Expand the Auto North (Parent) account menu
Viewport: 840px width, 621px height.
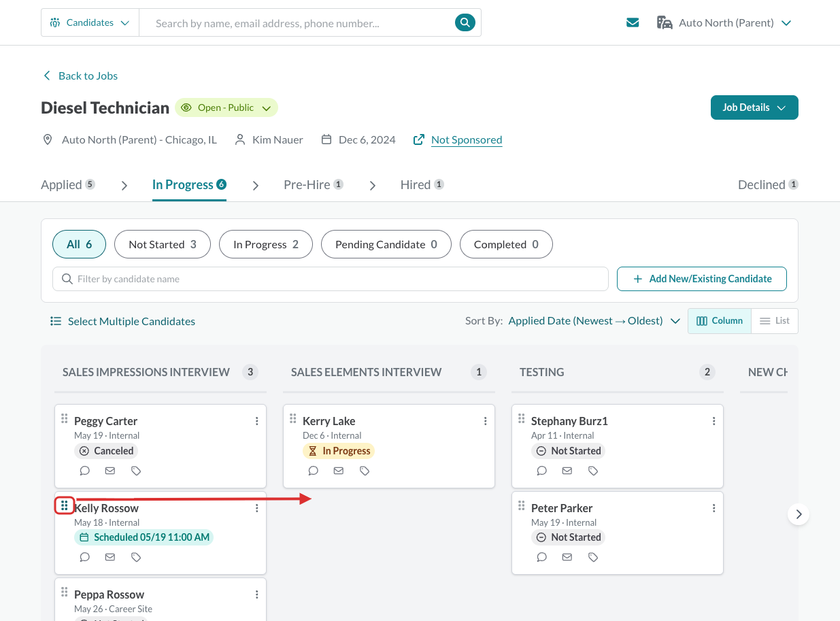(724, 23)
